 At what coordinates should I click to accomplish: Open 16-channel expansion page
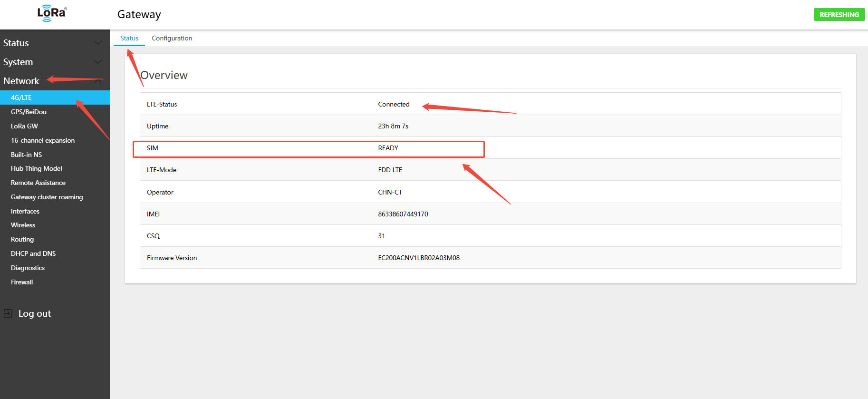[x=43, y=140]
